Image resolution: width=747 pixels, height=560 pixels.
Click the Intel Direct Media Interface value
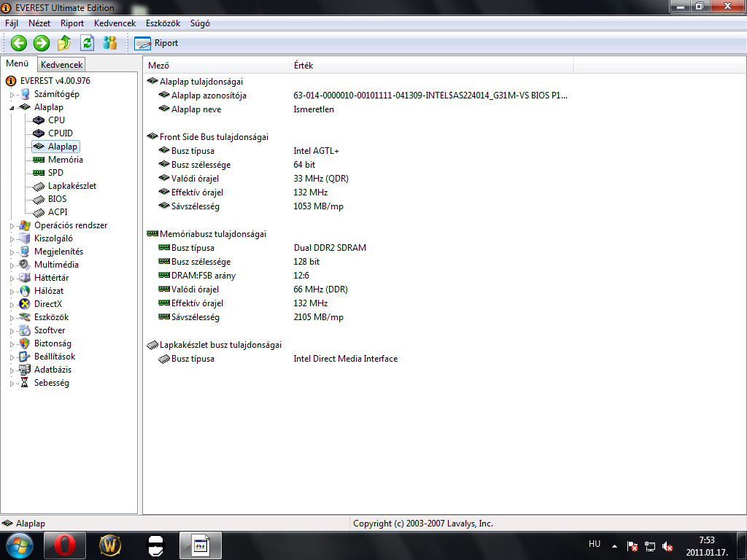345,359
